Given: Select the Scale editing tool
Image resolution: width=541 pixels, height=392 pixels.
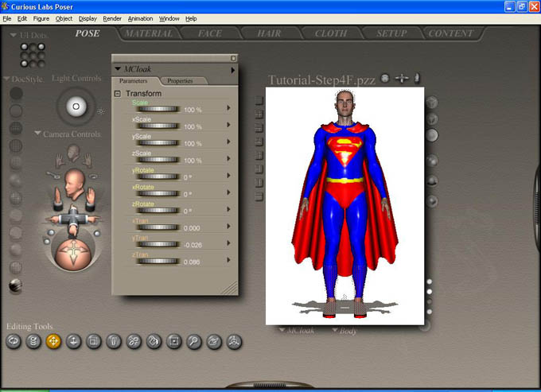Looking at the screenshot, I should click(x=94, y=341).
